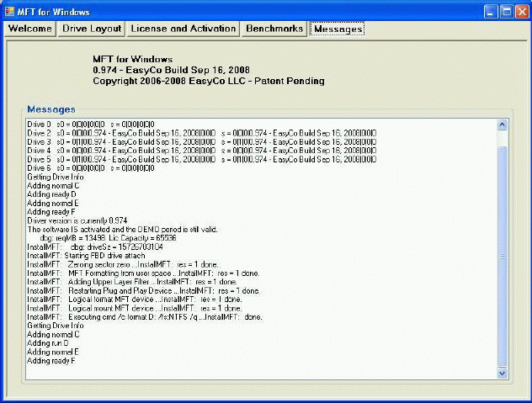The width and height of the screenshot is (532, 403).
Task: Minimize the MFT for Windows window
Action: tap(491, 12)
